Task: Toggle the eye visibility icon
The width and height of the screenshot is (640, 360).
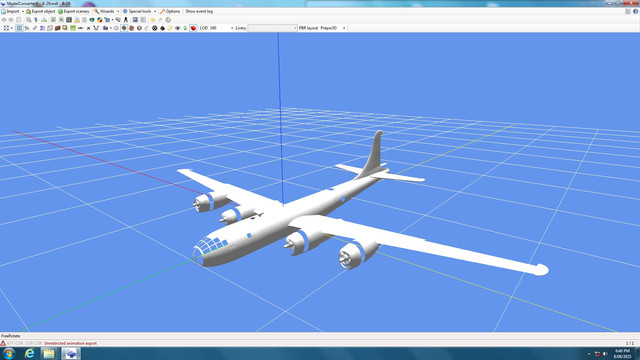Action: 178,28
